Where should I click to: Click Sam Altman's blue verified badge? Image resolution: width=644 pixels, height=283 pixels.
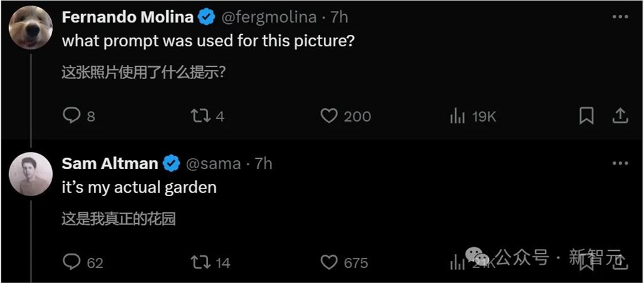click(171, 163)
